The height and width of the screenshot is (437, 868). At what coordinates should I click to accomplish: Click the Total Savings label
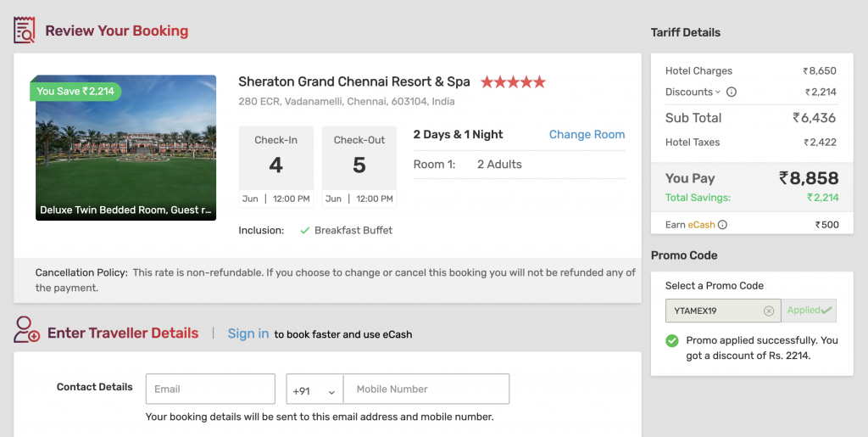click(x=698, y=198)
